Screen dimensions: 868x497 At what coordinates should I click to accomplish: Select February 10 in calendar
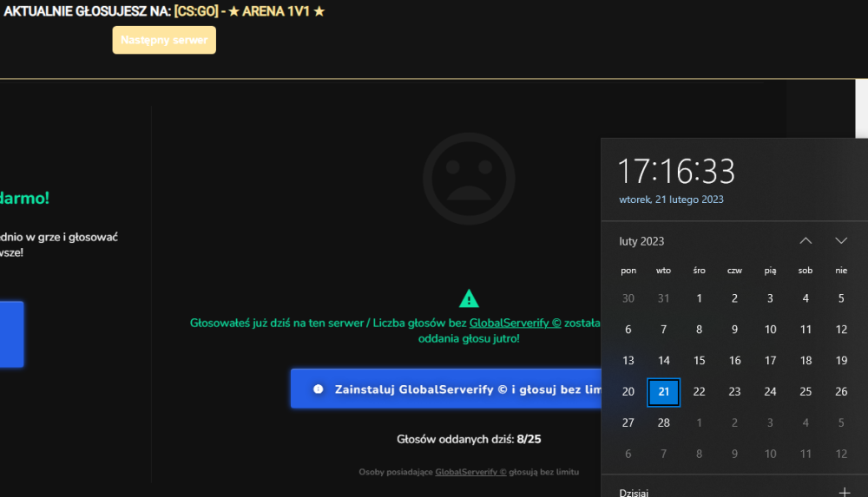pos(770,330)
